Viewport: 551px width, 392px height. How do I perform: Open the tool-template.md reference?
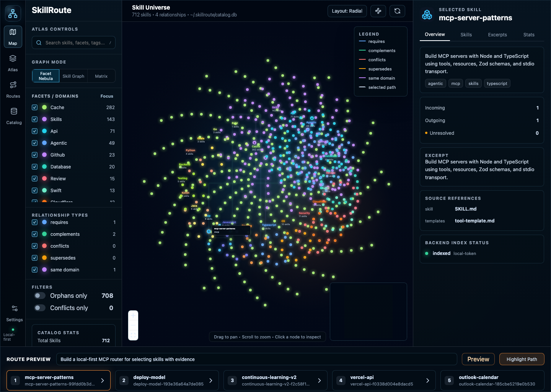click(474, 221)
